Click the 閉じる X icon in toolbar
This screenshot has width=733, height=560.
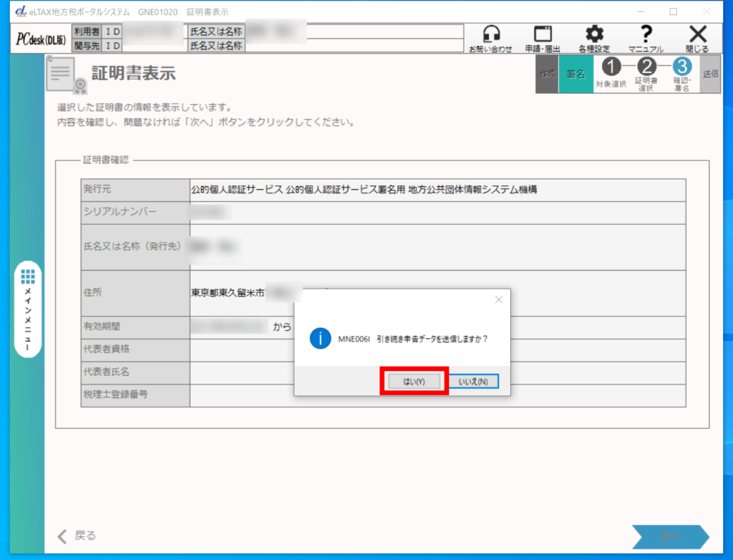(697, 37)
